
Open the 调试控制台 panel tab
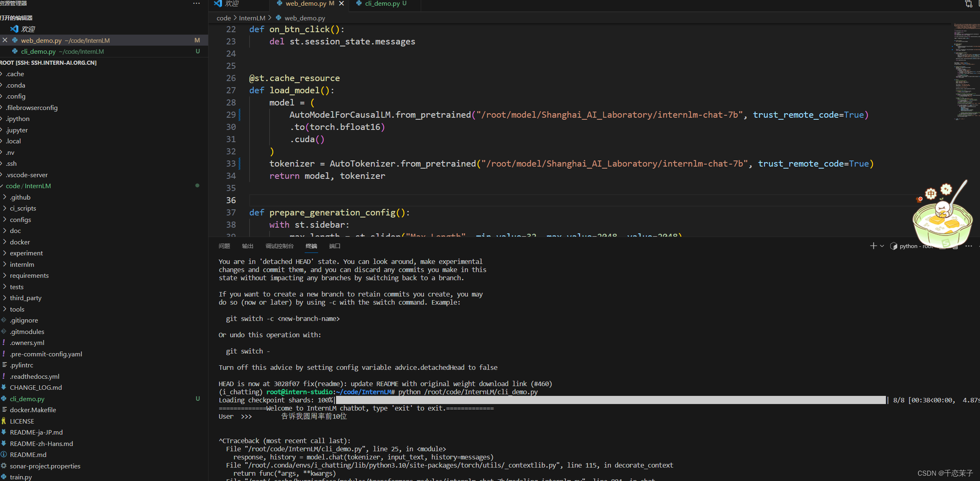point(279,246)
